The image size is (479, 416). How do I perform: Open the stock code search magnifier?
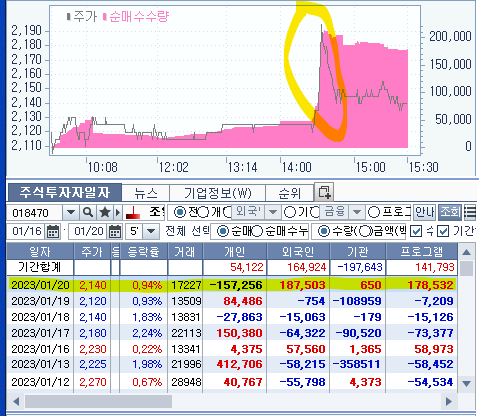click(88, 212)
